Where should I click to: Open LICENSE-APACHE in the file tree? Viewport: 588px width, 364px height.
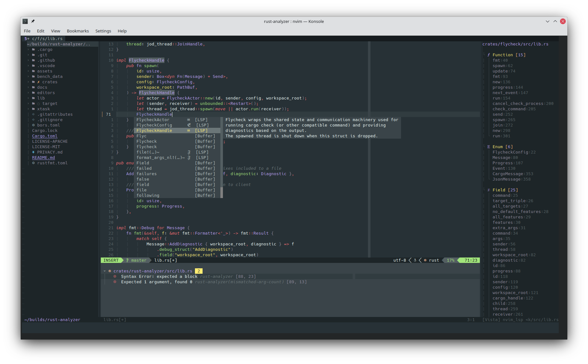point(50,141)
